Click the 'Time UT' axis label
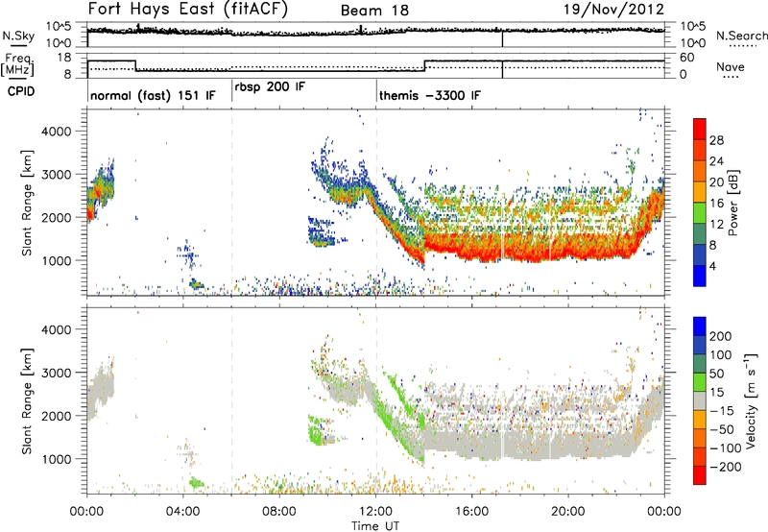The image size is (768, 532). (x=375, y=525)
